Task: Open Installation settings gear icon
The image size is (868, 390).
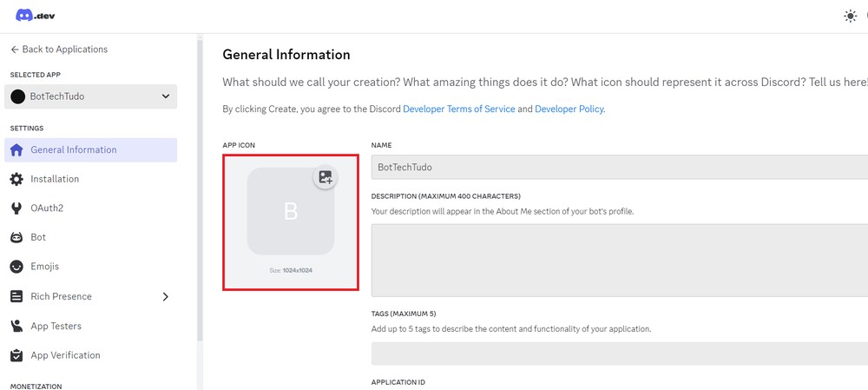Action: coord(16,179)
